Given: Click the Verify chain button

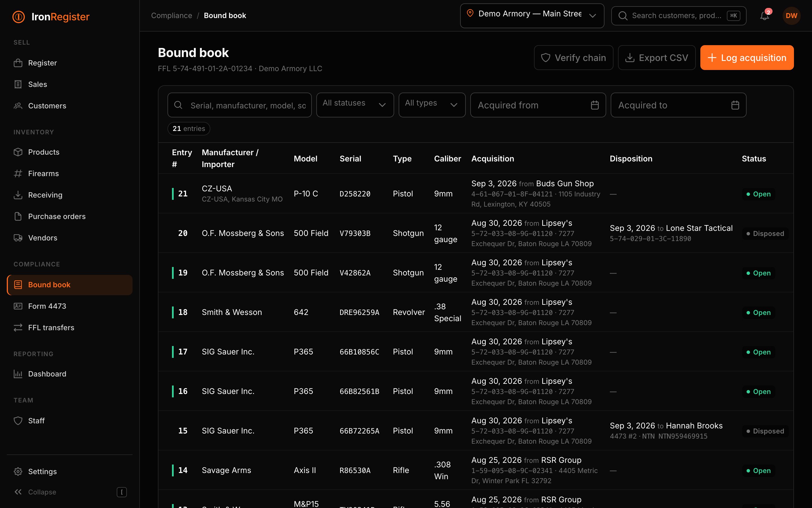Looking at the screenshot, I should tap(573, 58).
